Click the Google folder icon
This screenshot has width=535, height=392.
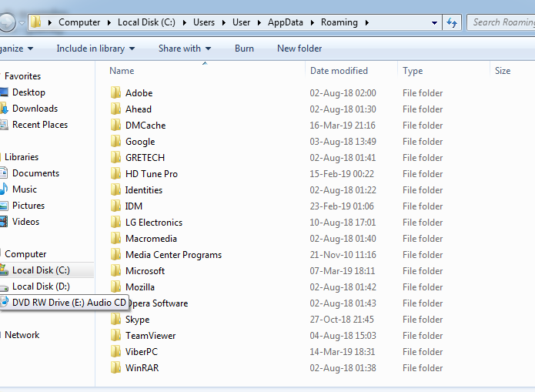pos(115,141)
